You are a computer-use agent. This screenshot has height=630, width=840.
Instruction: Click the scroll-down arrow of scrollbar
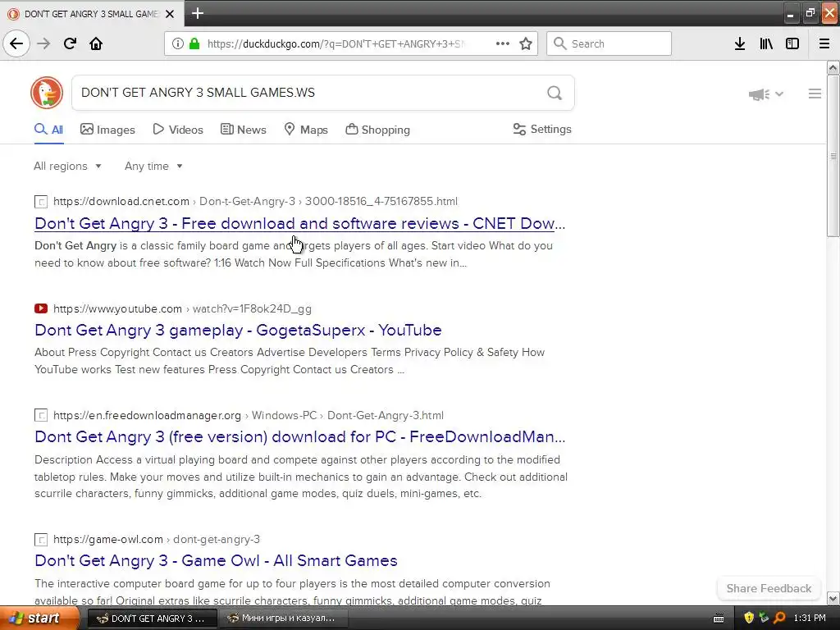coord(833,598)
